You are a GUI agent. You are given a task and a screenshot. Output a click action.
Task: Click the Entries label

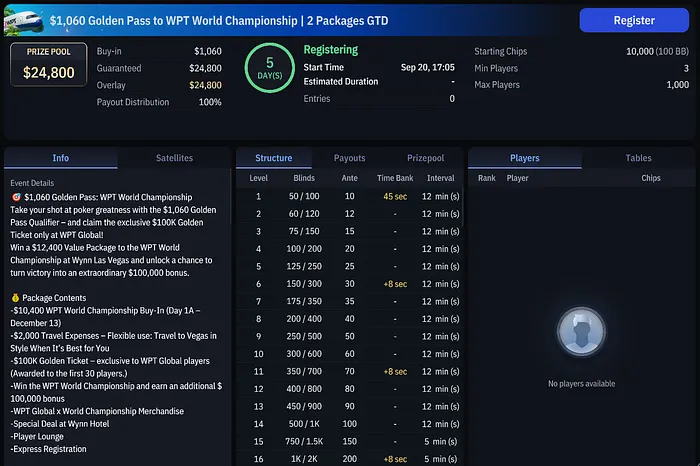(317, 99)
